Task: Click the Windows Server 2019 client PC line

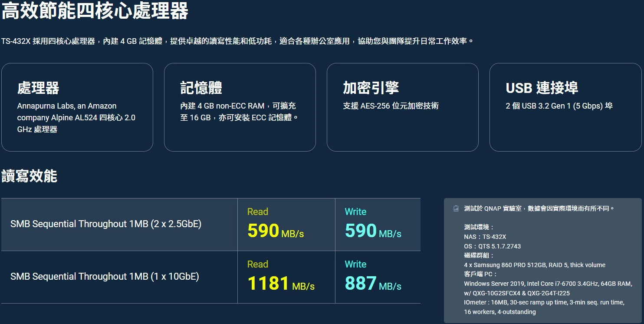Action: coord(548,284)
